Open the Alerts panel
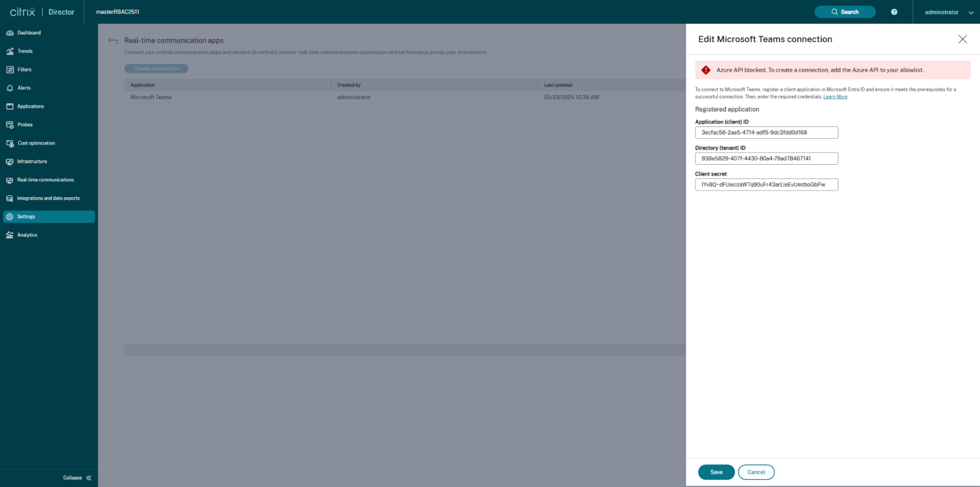The image size is (980, 487). (24, 88)
